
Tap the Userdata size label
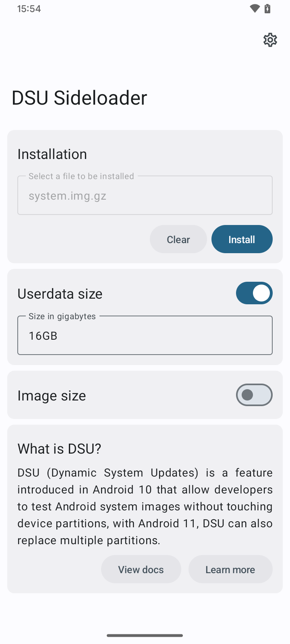pyautogui.click(x=60, y=294)
